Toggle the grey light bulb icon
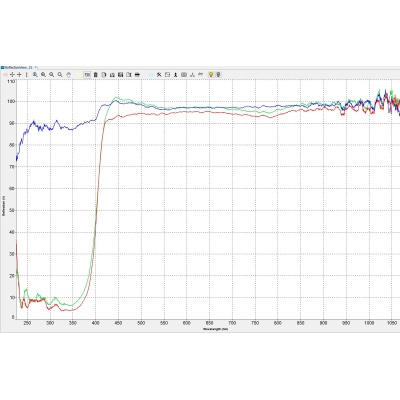 [x=218, y=75]
